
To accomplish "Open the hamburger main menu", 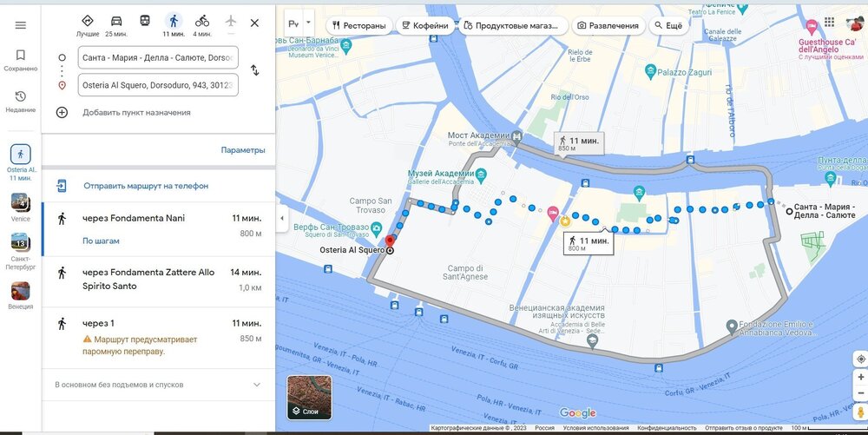I will (x=21, y=25).
